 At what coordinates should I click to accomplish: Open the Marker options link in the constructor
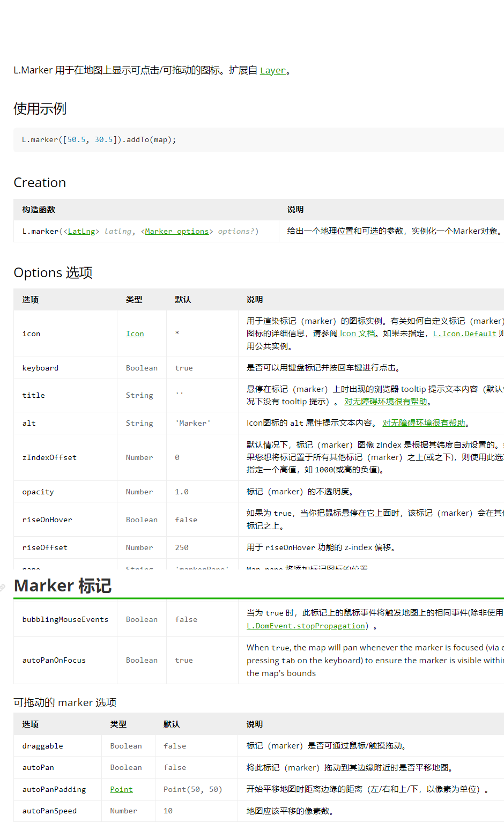177,231
